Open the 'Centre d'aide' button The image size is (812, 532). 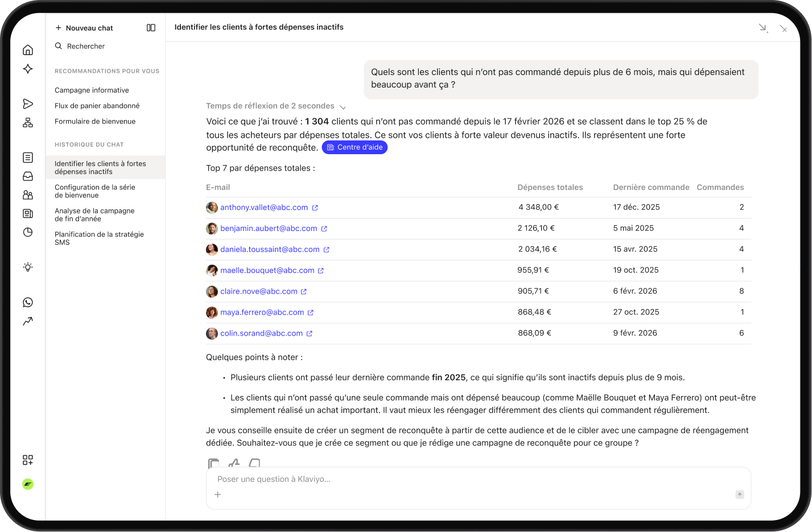point(355,147)
